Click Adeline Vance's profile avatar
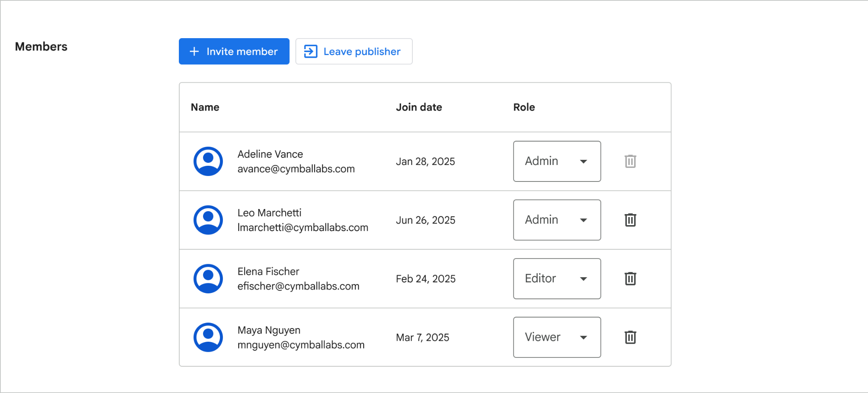The width and height of the screenshot is (868, 393). pyautogui.click(x=208, y=161)
